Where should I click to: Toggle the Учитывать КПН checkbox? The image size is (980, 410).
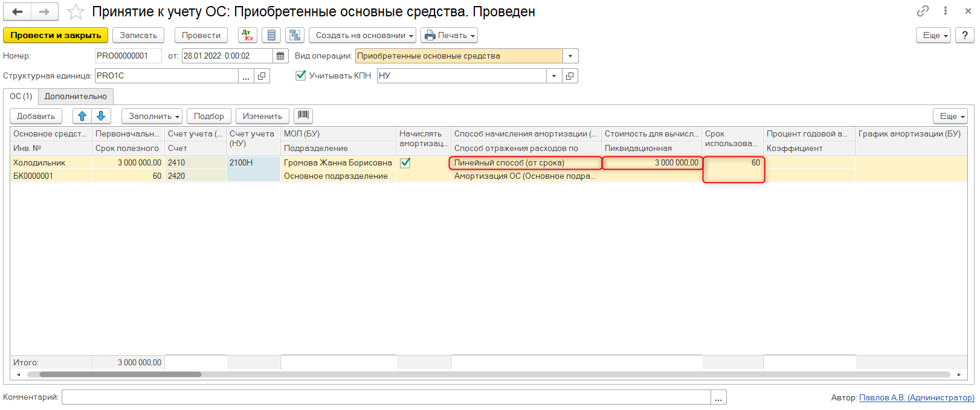coord(301,75)
